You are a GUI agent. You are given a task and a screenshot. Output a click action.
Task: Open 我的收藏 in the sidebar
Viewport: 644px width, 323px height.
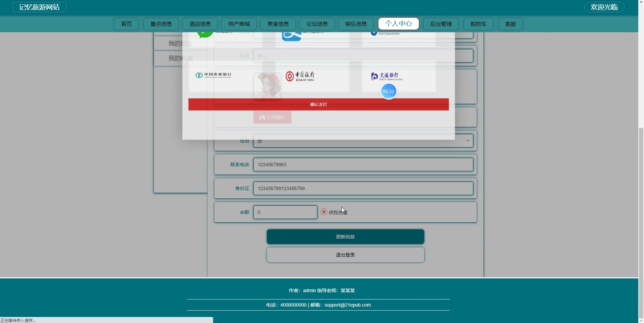coord(180,58)
